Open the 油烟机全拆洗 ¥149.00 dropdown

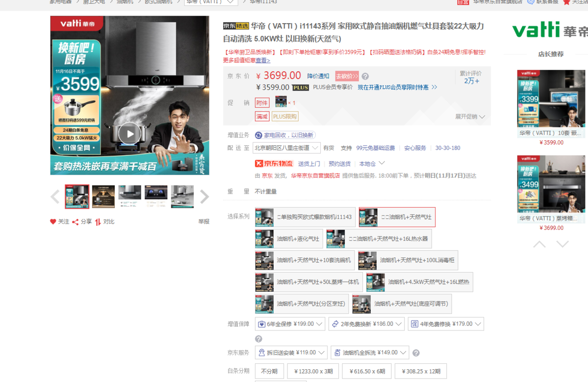[370, 353]
